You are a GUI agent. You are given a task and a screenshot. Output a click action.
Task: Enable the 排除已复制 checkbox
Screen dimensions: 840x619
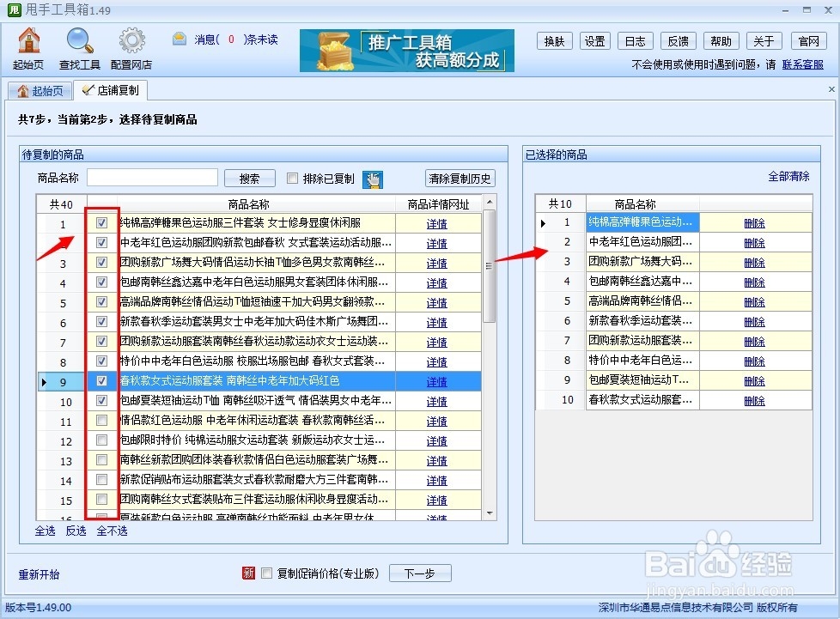click(292, 179)
